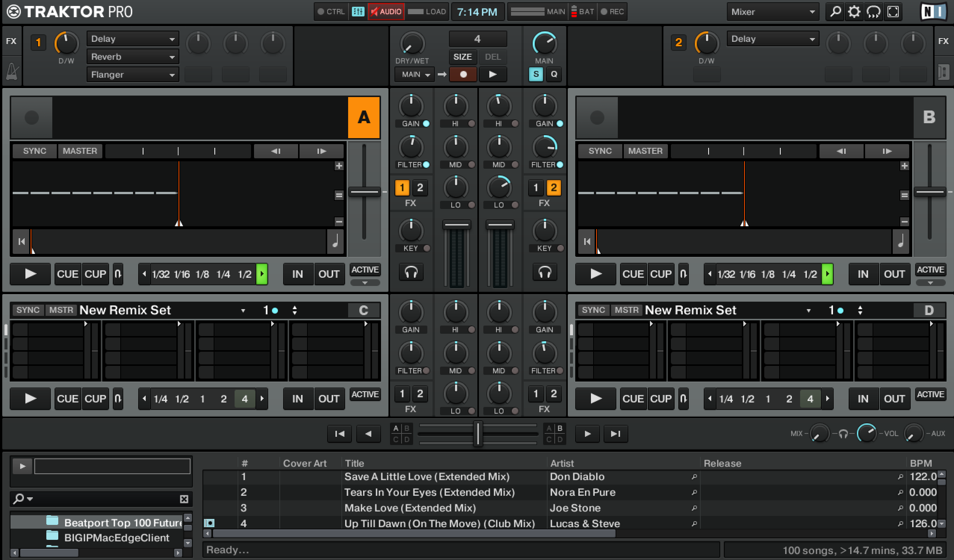Select FX unit 1 number button
The width and height of the screenshot is (954, 560).
tap(38, 42)
